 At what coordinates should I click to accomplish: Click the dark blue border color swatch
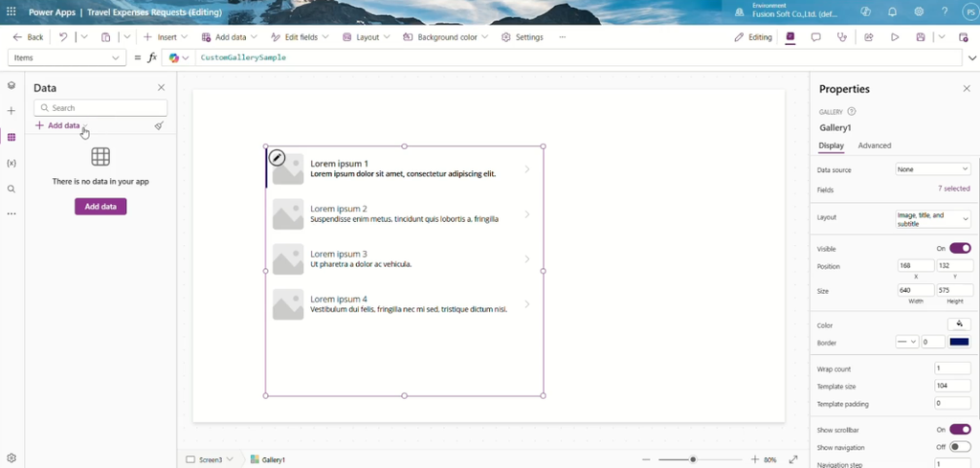959,342
